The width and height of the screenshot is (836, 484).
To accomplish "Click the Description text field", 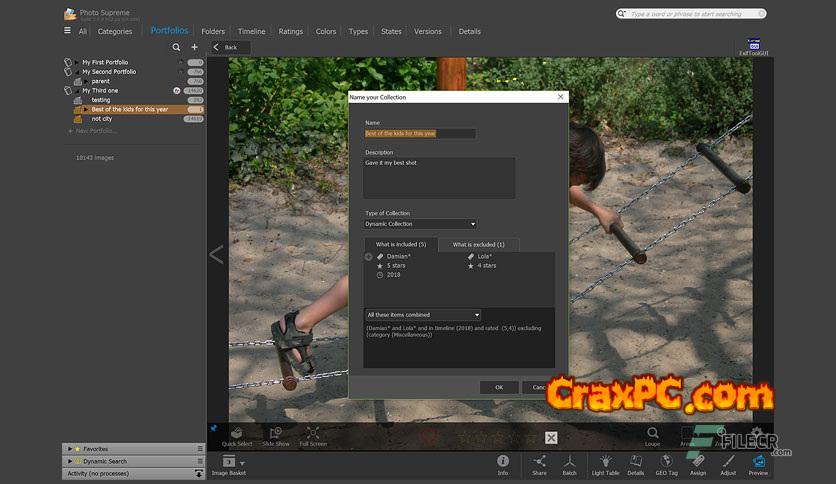I will click(x=439, y=177).
